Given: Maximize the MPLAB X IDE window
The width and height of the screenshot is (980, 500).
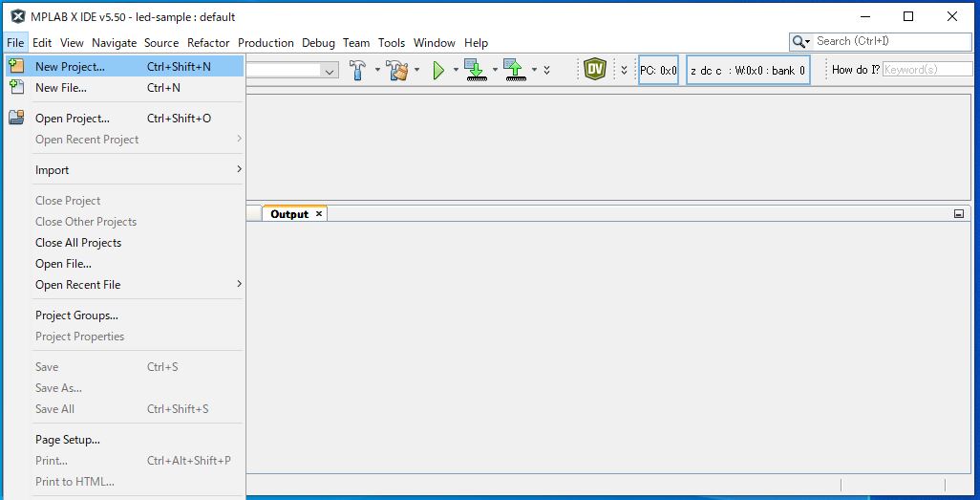Looking at the screenshot, I should [908, 17].
